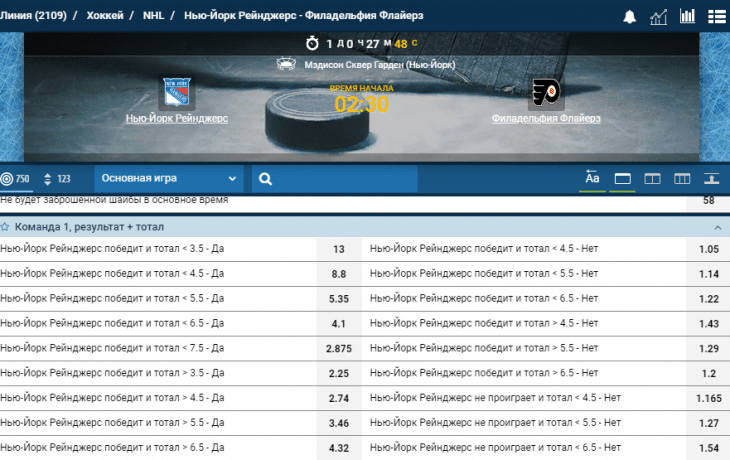This screenshot has height=460, width=730.
Task: Open the line chart statistics icon
Action: point(658,16)
